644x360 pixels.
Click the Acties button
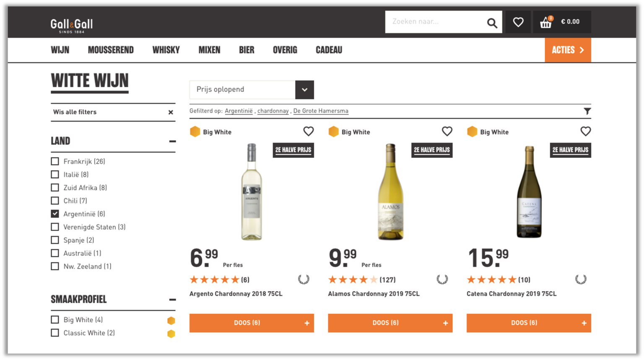pos(568,50)
